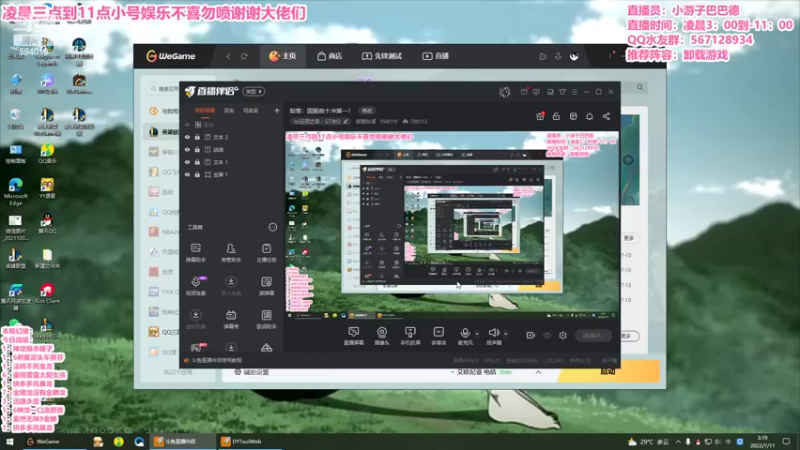
Task: Click the yellow 启动 button in WeGame
Action: 608,371
